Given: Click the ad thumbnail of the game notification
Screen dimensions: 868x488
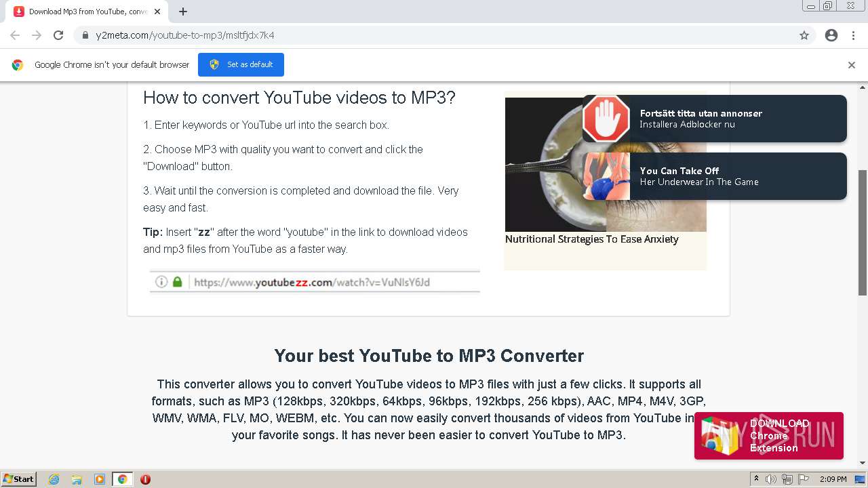Looking at the screenshot, I should click(x=606, y=176).
